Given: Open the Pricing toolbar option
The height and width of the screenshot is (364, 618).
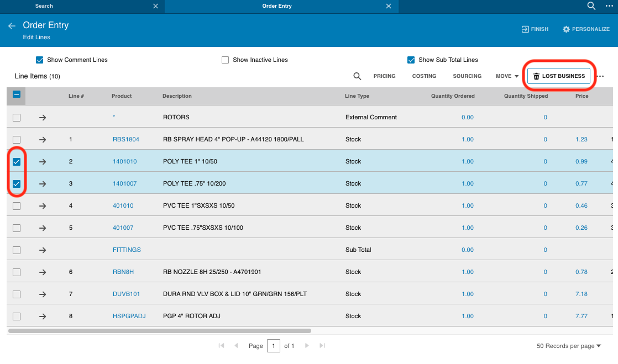Looking at the screenshot, I should pos(384,76).
